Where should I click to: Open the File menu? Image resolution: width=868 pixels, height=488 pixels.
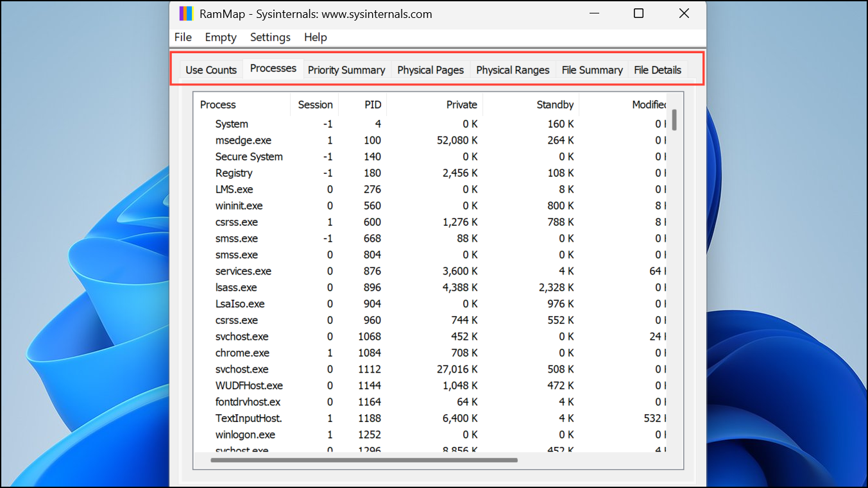tap(183, 37)
